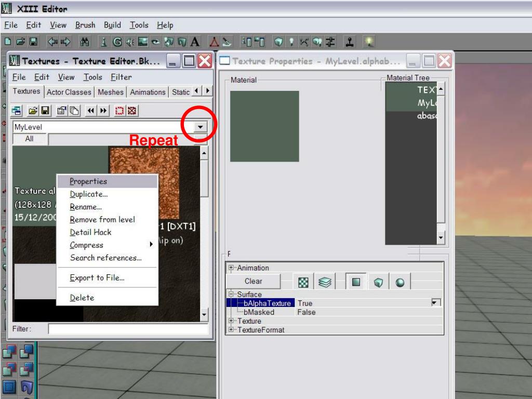The height and width of the screenshot is (399, 532).
Task: Click the green Material preview swatch
Action: click(x=264, y=126)
